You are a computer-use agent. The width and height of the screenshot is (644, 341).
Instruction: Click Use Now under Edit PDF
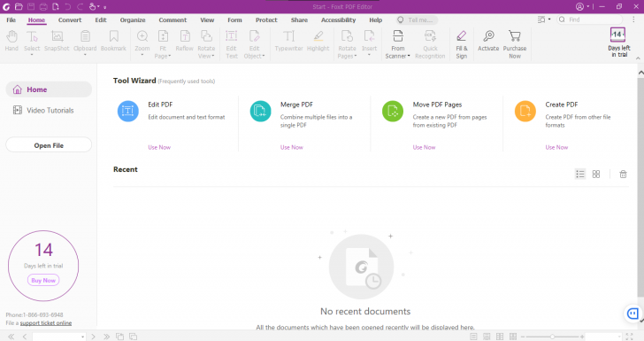pyautogui.click(x=159, y=147)
